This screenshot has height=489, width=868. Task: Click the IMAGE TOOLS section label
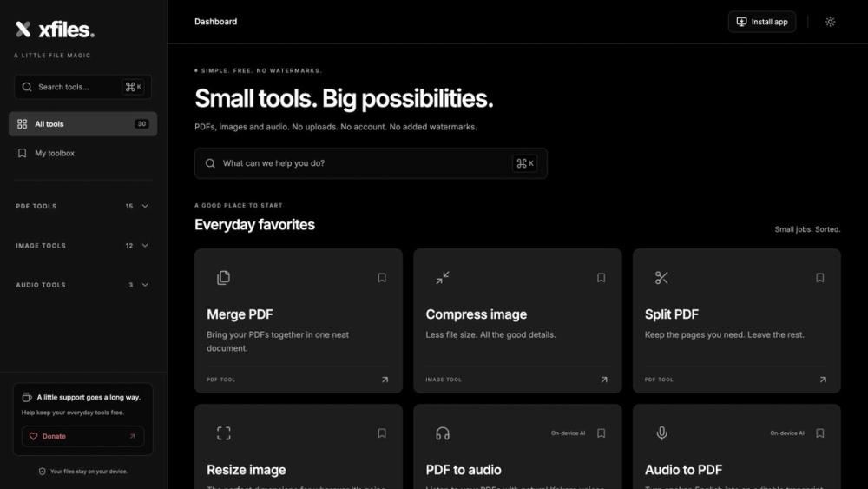(x=41, y=245)
